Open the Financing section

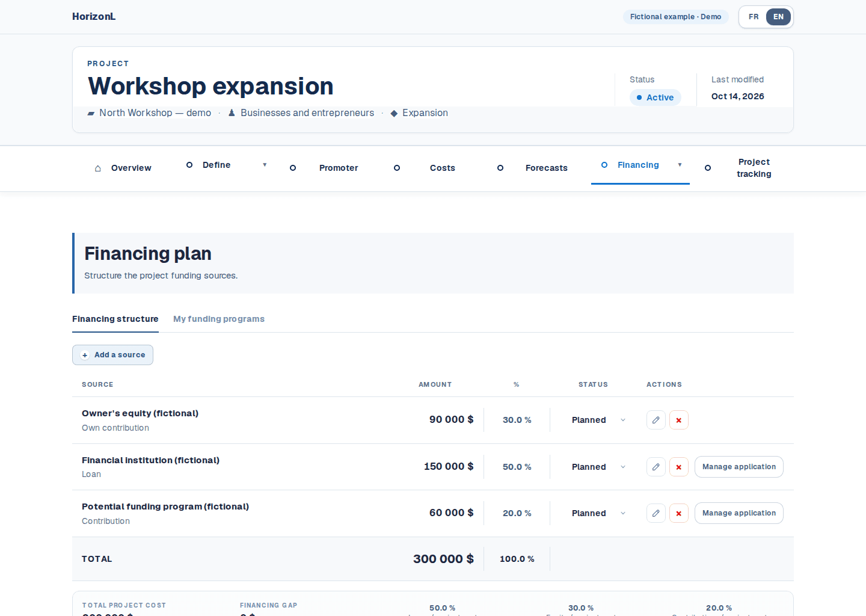[x=638, y=165]
